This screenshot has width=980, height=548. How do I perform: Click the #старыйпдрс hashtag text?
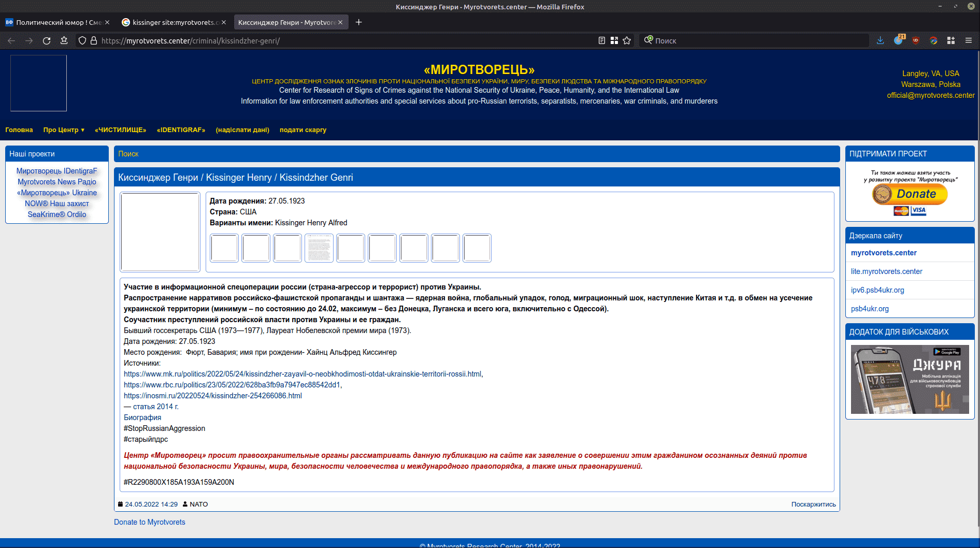pos(146,439)
